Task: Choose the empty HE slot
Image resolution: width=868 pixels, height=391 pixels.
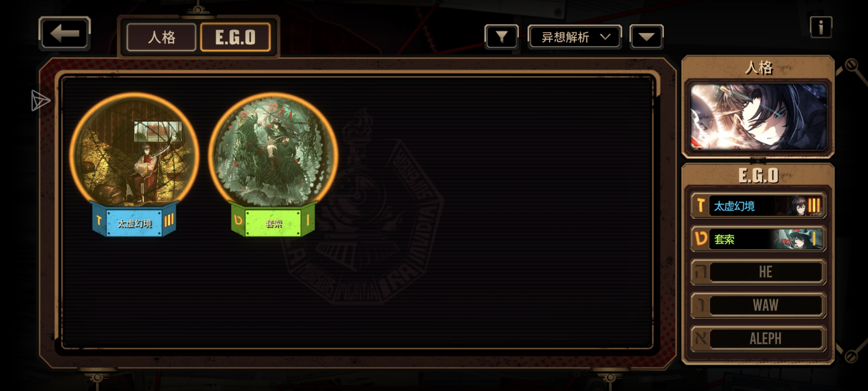Action: coord(758,272)
